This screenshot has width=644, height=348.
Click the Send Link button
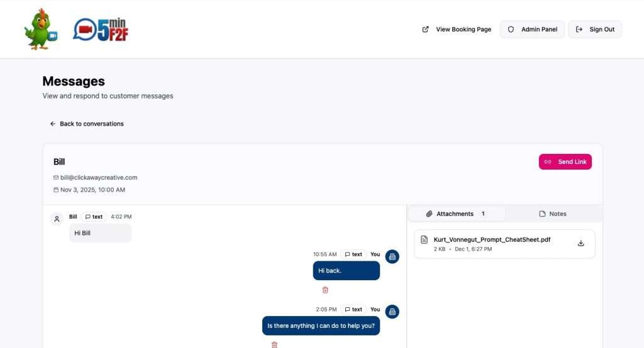(x=565, y=161)
